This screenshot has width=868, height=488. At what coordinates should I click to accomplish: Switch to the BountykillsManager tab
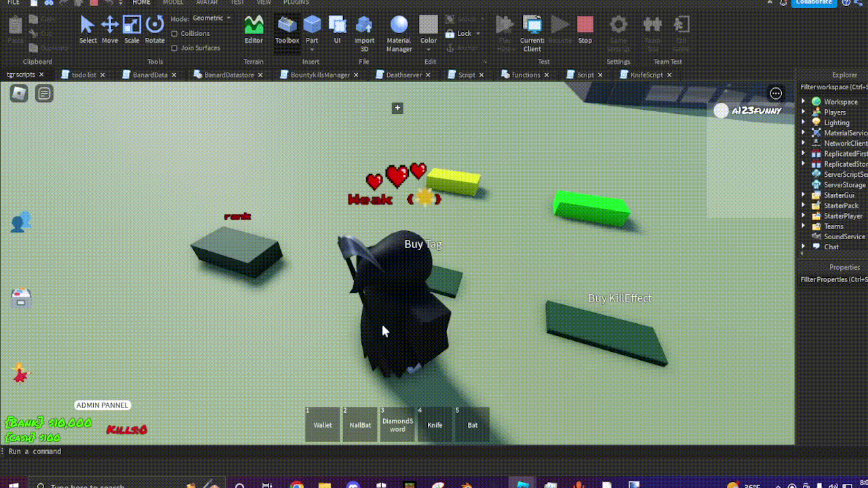[x=320, y=75]
